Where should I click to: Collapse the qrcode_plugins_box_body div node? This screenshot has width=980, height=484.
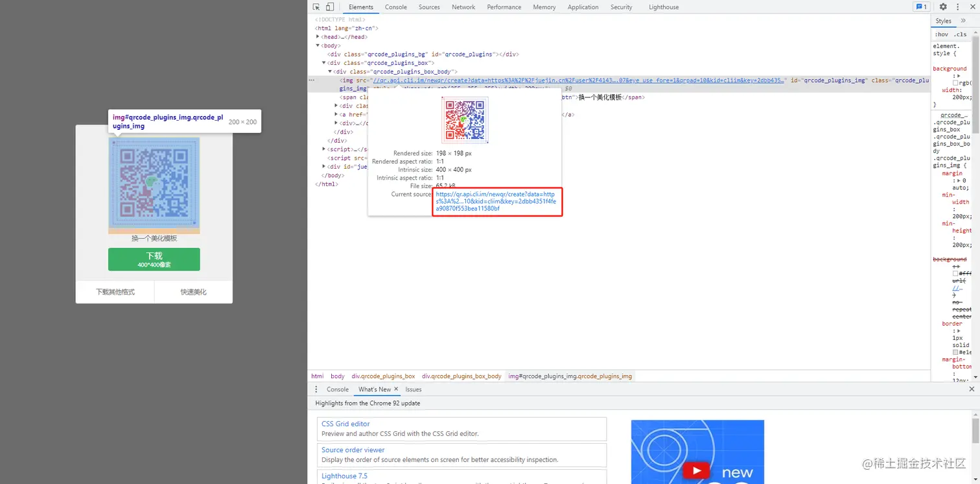click(330, 71)
